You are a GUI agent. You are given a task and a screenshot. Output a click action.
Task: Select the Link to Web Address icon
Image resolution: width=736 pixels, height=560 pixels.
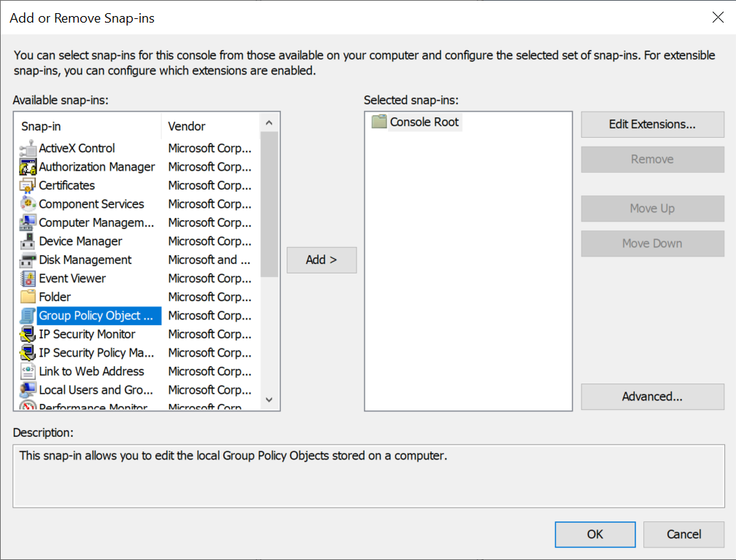point(28,371)
